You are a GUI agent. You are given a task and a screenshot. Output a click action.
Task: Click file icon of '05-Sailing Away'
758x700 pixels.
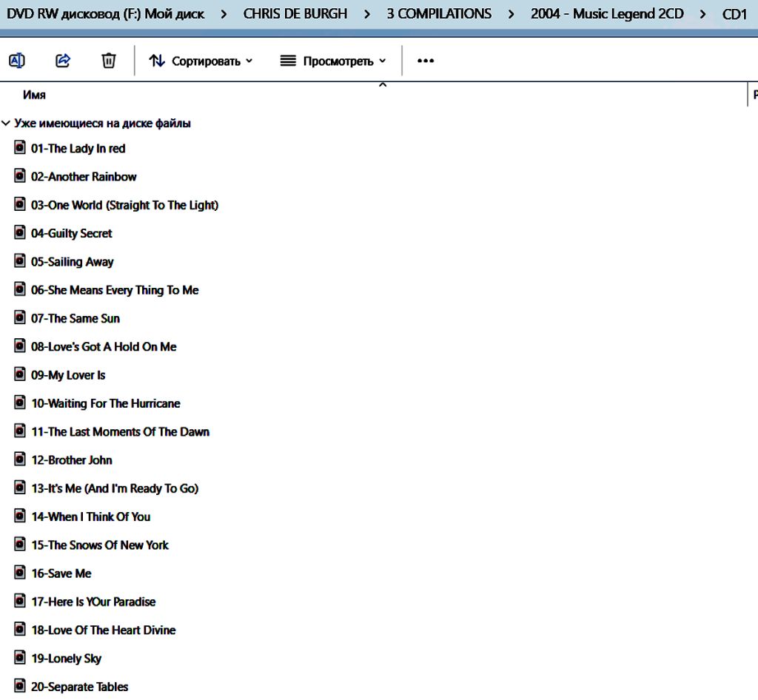pos(19,261)
